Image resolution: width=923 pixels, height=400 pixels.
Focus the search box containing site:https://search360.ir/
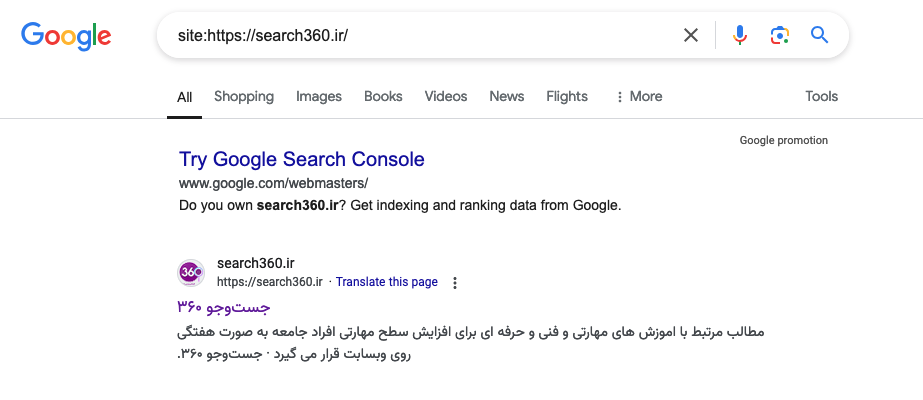tap(420, 36)
